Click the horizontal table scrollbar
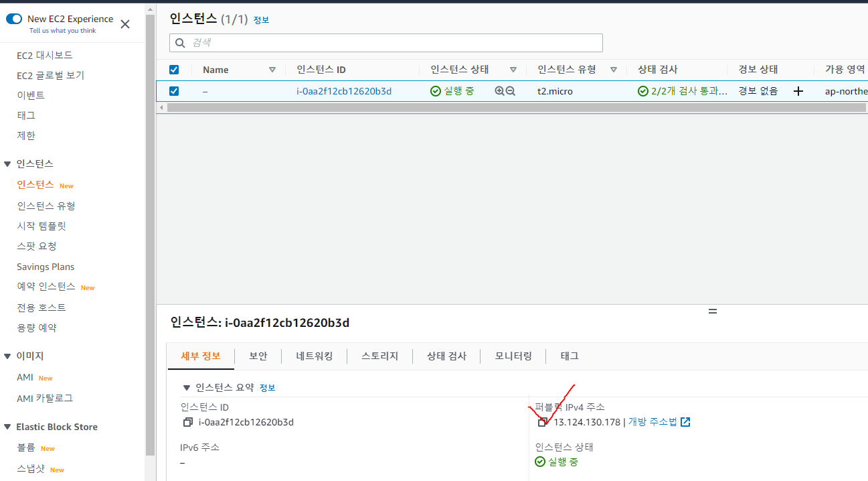 tap(515, 107)
